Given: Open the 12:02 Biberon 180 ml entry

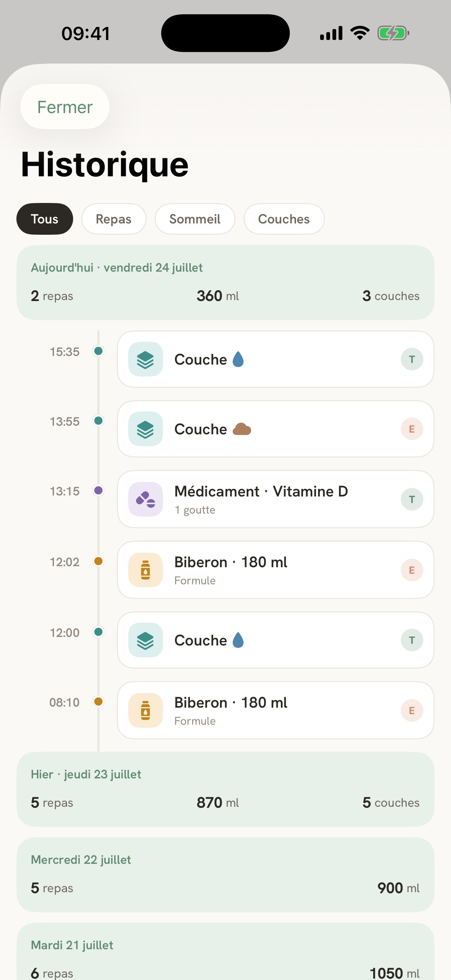Looking at the screenshot, I should (x=275, y=570).
